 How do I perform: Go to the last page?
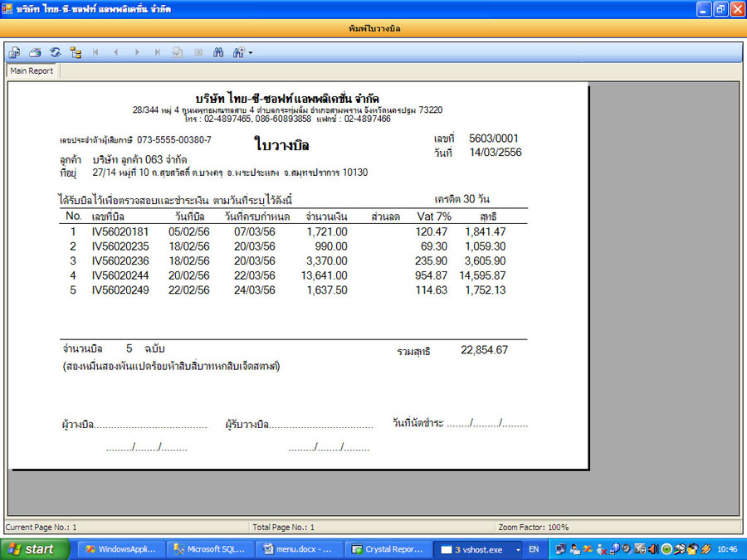click(158, 52)
